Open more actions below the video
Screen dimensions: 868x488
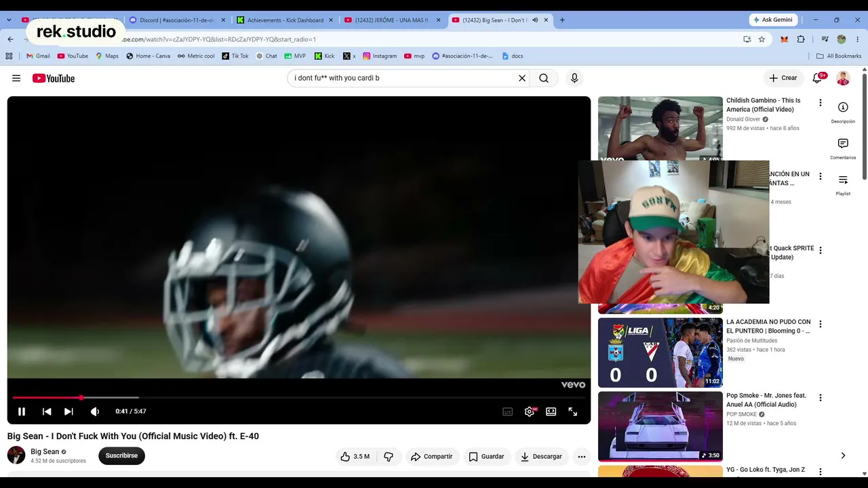(582, 457)
